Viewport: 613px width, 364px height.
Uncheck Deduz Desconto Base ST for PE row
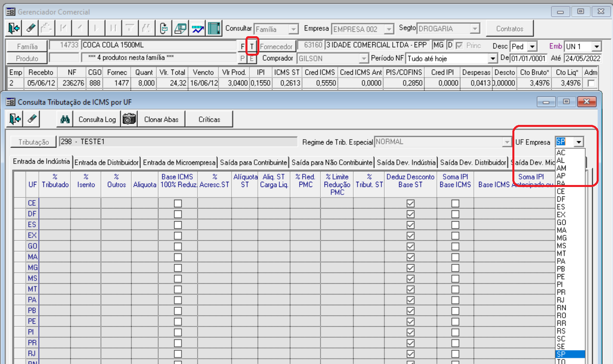[411, 321]
